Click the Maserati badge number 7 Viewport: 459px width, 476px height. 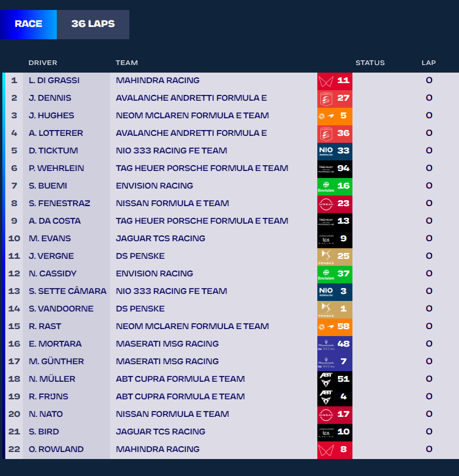pos(335,362)
